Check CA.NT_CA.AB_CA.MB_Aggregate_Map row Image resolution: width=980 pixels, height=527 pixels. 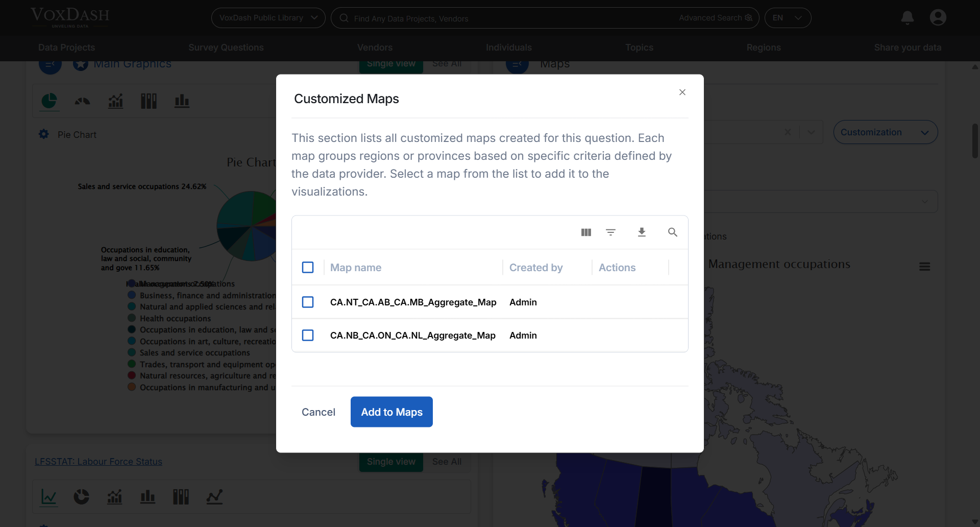308,302
